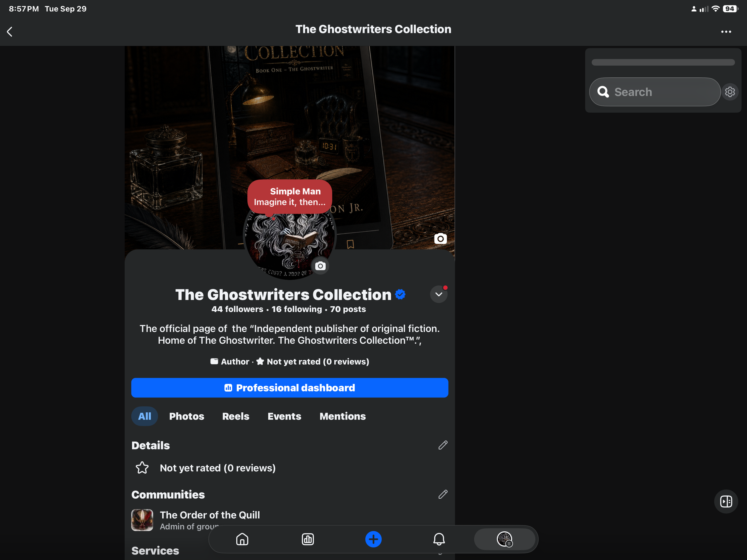Edit Details with the pencil icon
The height and width of the screenshot is (560, 747).
[x=443, y=445]
